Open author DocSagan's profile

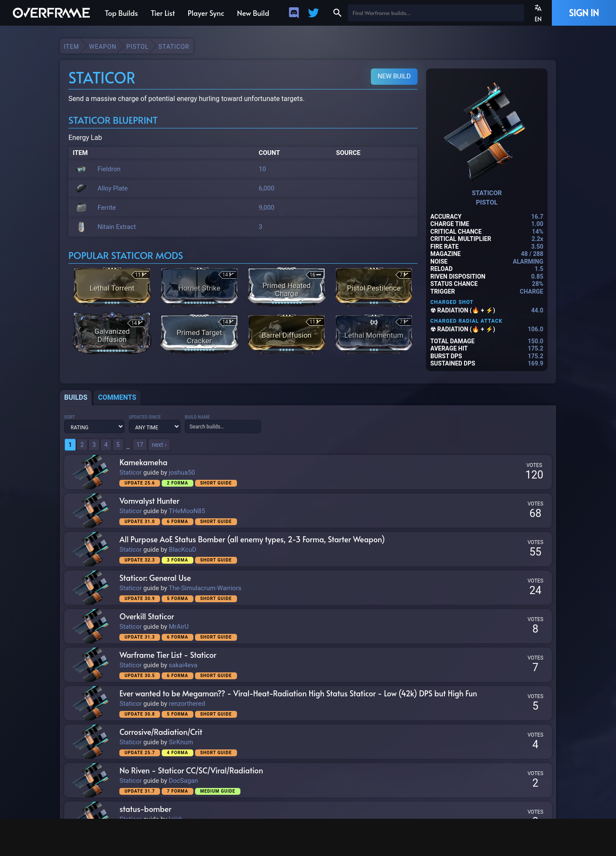(x=183, y=781)
